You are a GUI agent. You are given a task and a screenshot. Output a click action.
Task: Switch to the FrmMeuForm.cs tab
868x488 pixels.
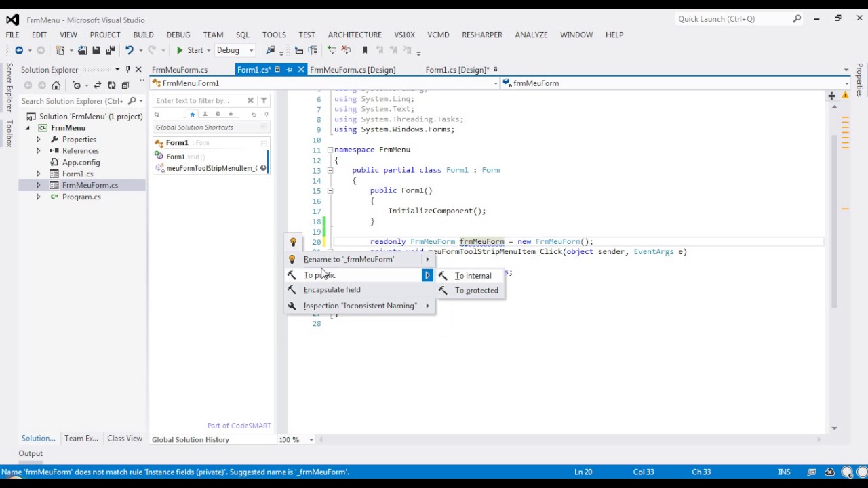(x=180, y=70)
